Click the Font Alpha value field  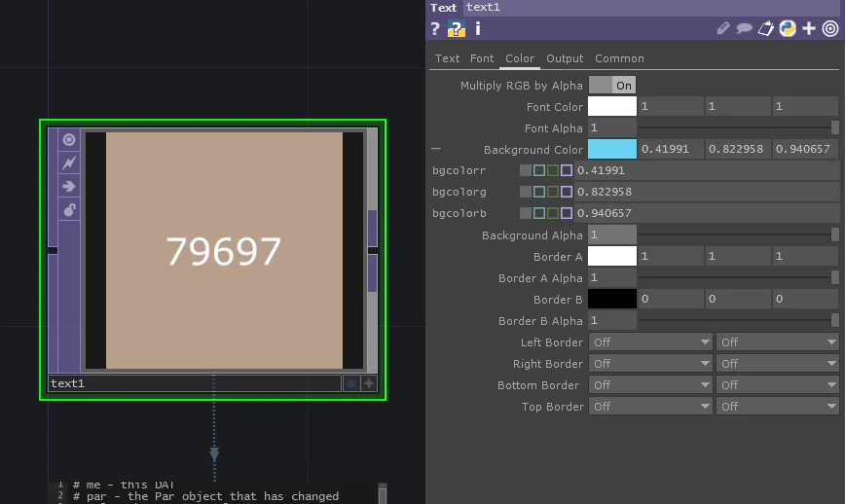(612, 127)
